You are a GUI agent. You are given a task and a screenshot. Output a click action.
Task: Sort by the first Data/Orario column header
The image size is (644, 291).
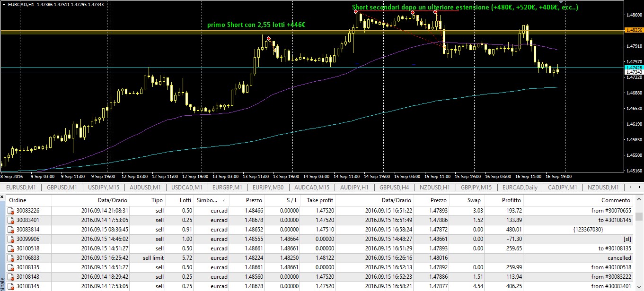[91, 200]
